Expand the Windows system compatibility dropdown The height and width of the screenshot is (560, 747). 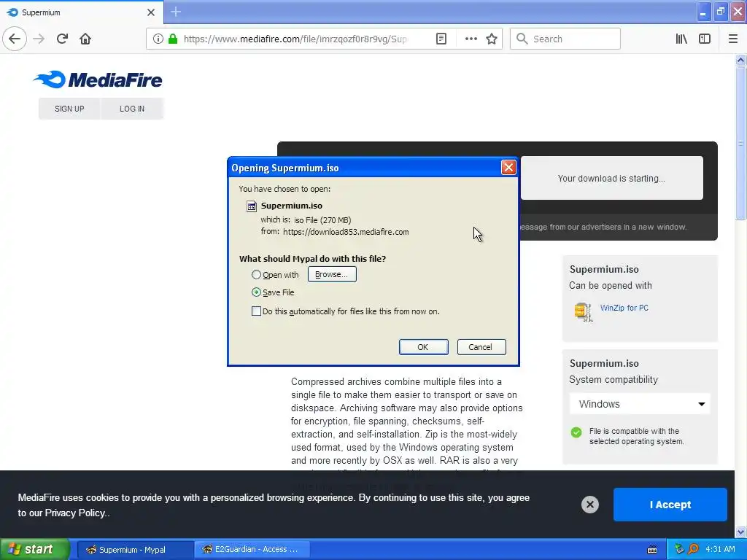pyautogui.click(x=640, y=404)
